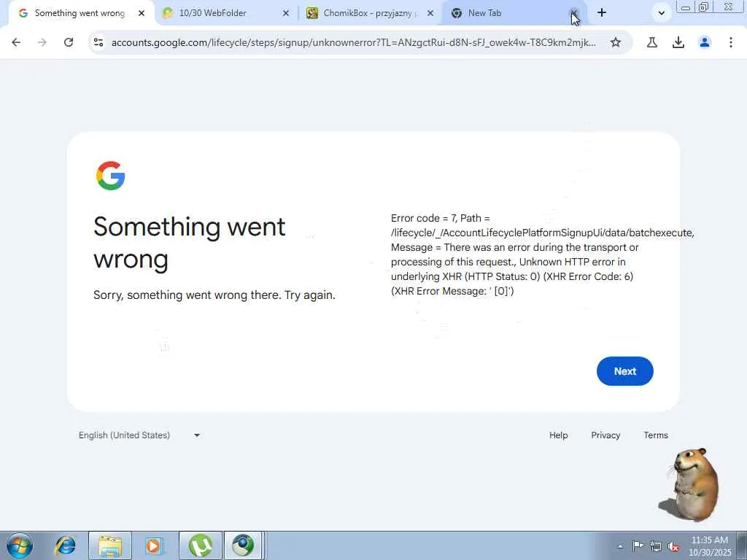Open Action Center flag icon

[638, 545]
